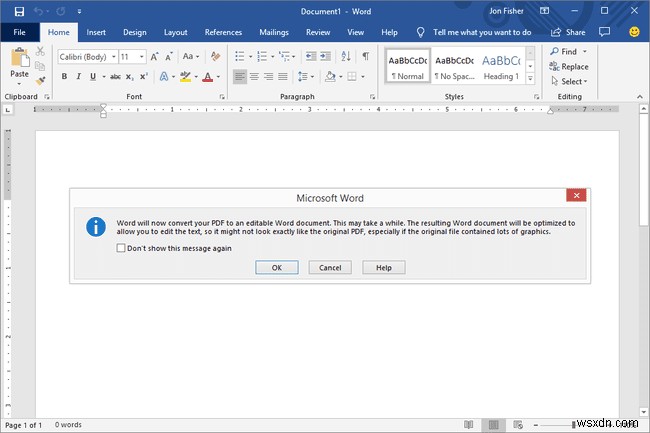Apply red font color
This screenshot has width=650, height=433.
pyautogui.click(x=208, y=77)
